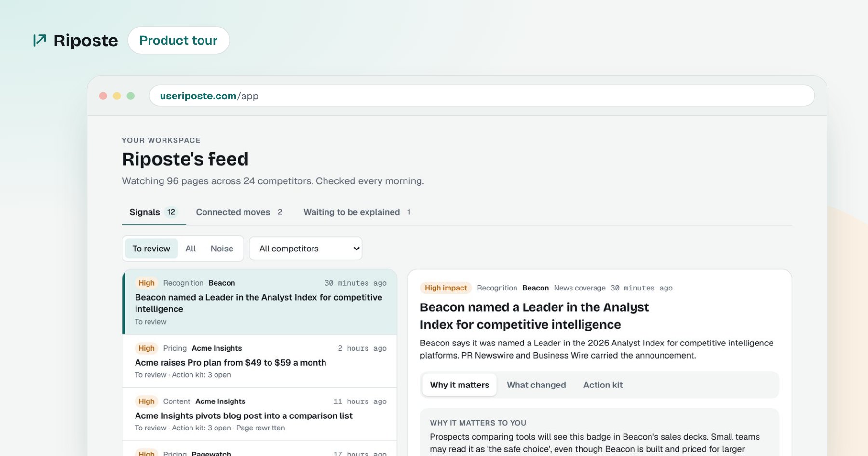Click the useriposte.com/app address bar
This screenshot has height=456, width=868.
(x=482, y=96)
